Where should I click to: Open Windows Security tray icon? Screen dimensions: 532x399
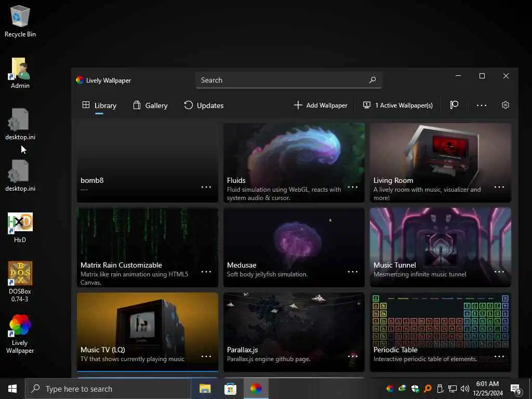415,389
